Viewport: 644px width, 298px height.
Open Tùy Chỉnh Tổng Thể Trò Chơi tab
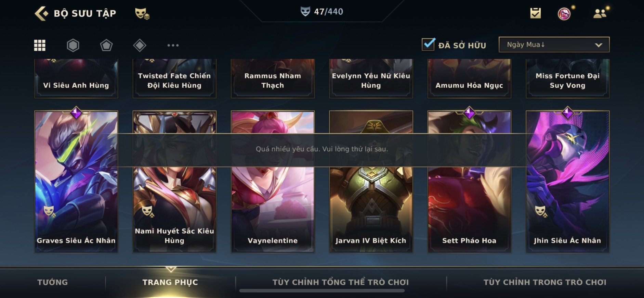(340, 282)
